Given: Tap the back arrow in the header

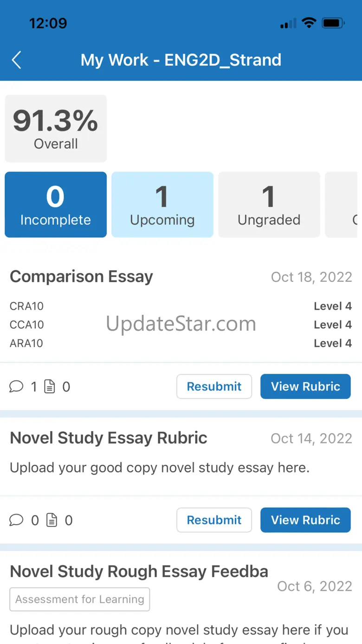Looking at the screenshot, I should (17, 60).
